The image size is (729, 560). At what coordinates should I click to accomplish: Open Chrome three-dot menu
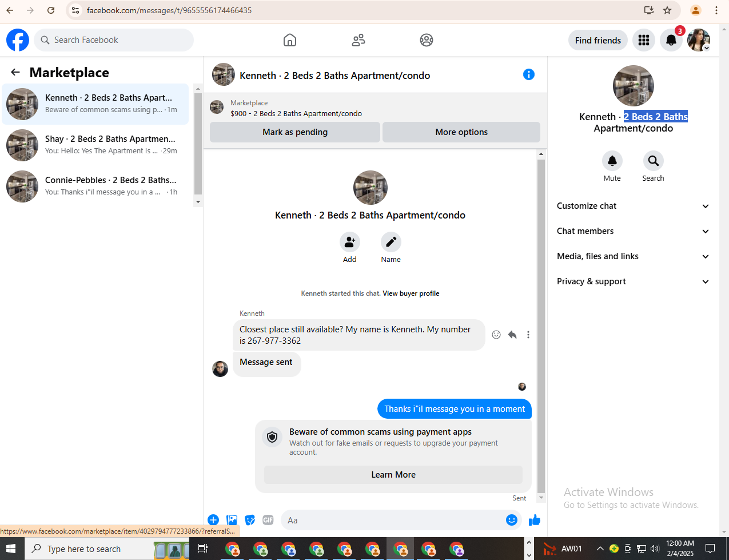(716, 10)
